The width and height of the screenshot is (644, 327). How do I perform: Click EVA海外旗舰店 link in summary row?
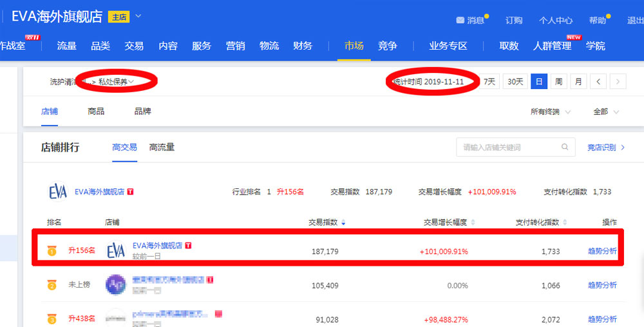tap(99, 192)
